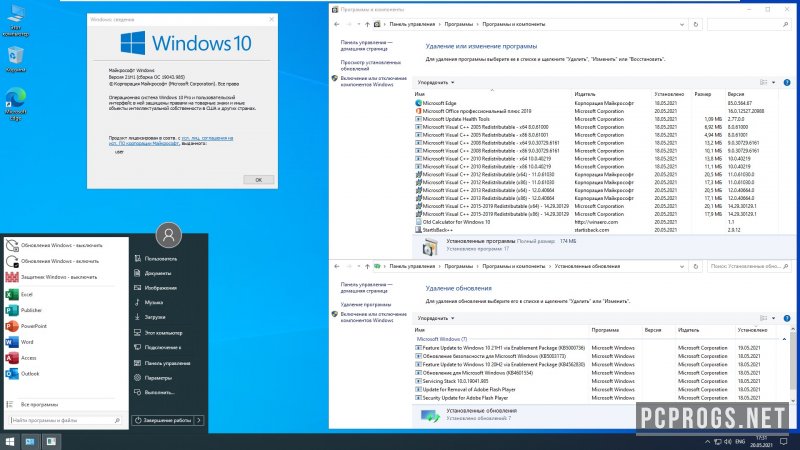Click View installed updates link
The width and height of the screenshot is (800, 450).
pyautogui.click(x=370, y=65)
